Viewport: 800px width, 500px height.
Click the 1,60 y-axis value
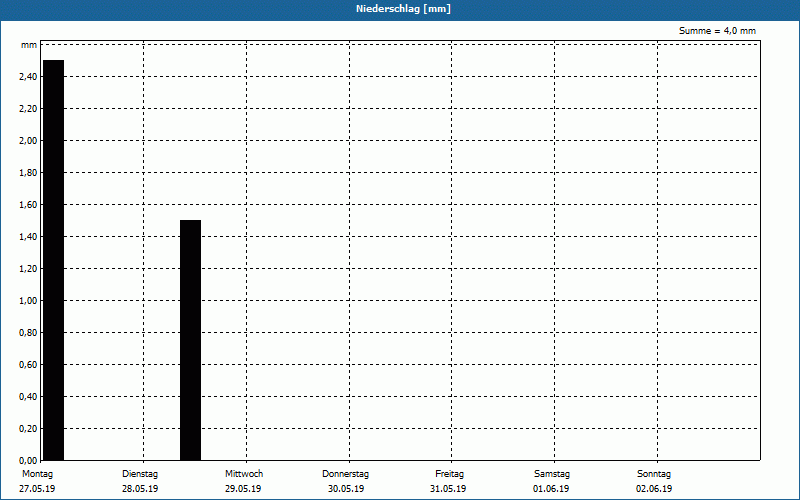point(28,205)
